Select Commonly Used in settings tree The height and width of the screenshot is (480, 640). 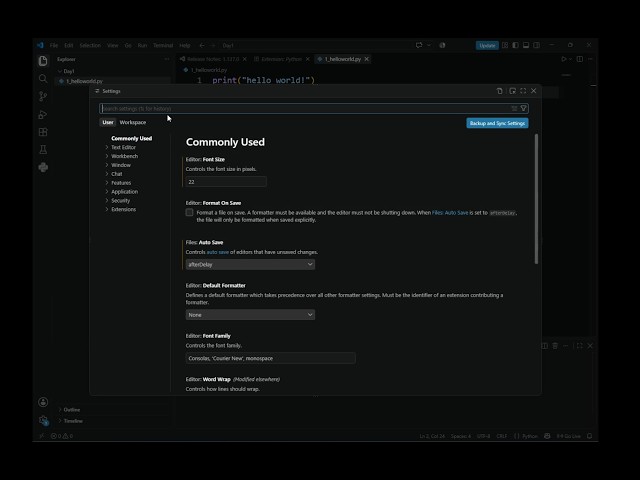click(x=131, y=138)
